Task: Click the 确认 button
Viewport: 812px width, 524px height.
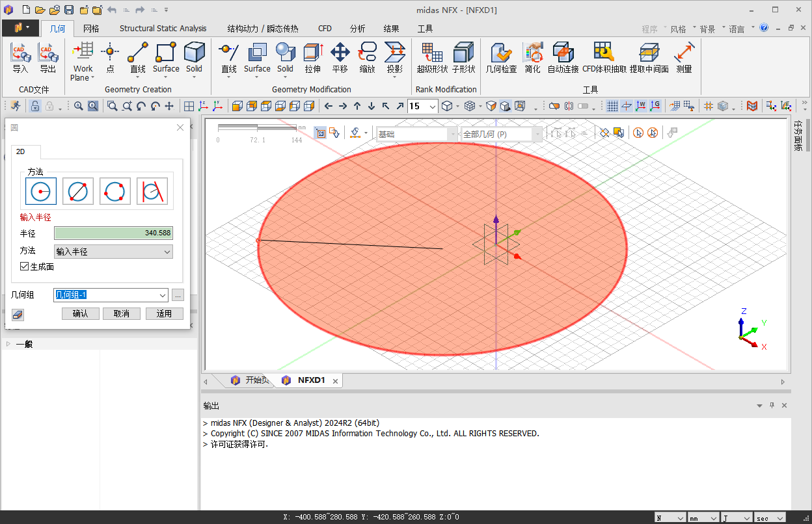Action: point(80,313)
